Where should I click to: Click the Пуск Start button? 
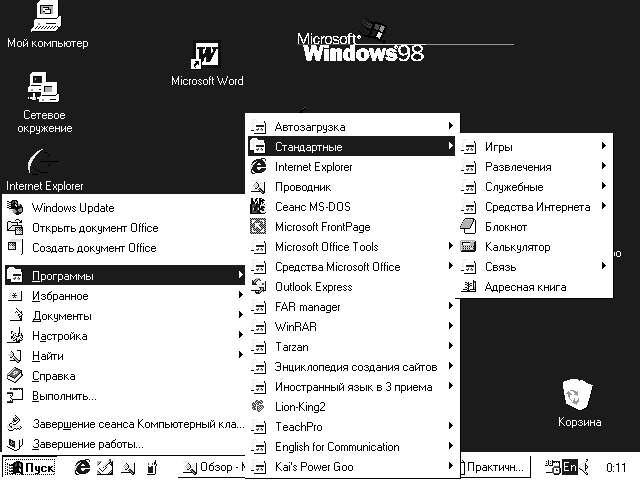tap(30, 467)
